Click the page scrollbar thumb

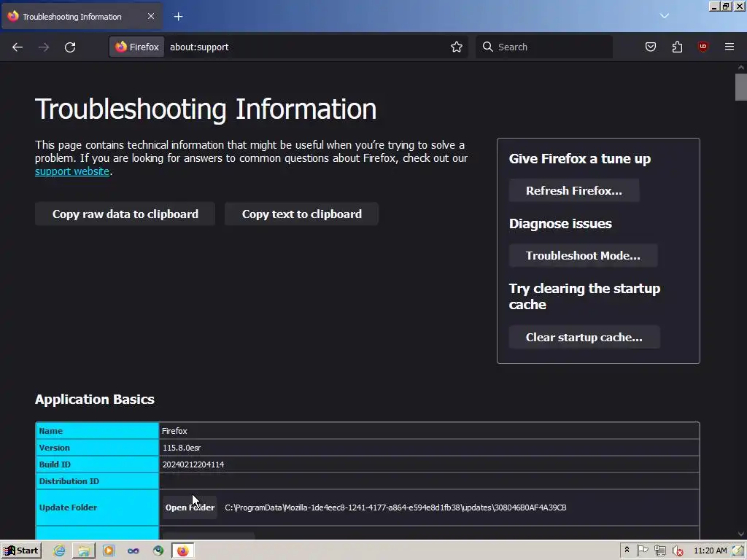click(x=741, y=87)
